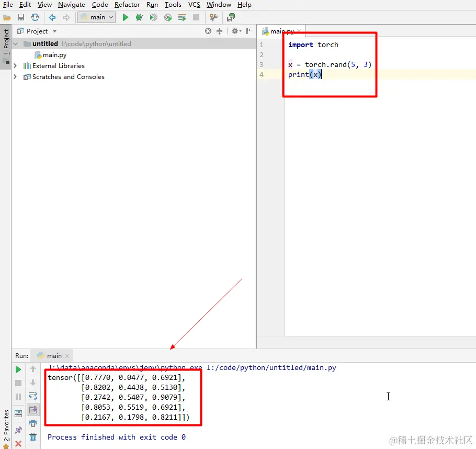Image resolution: width=476 pixels, height=449 pixels.
Task: Open Settings with the wrench icon
Action: pos(213,18)
